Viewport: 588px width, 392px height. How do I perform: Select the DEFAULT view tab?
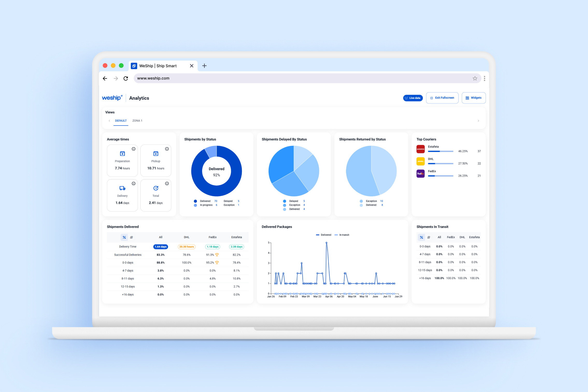pos(121,121)
